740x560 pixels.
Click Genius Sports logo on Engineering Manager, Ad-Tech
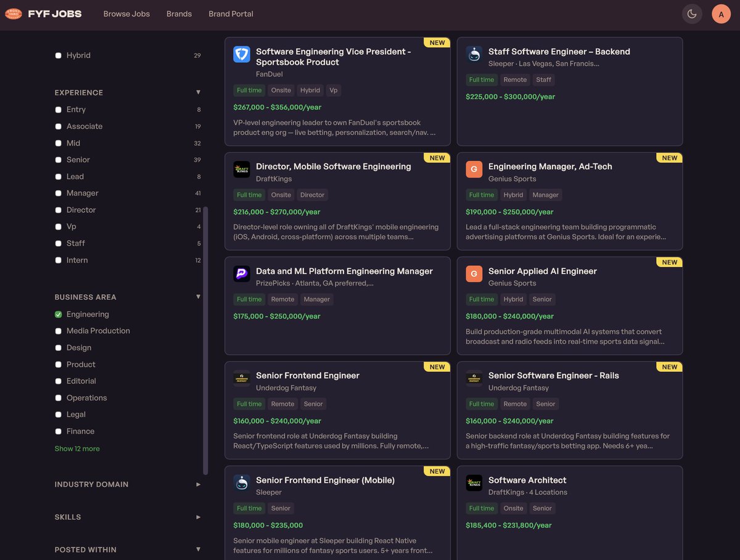click(x=474, y=170)
